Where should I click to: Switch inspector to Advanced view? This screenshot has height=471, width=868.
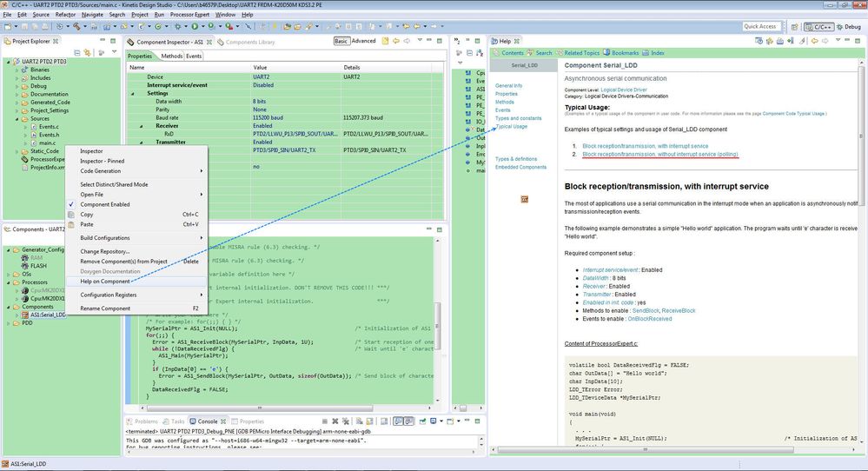point(364,41)
